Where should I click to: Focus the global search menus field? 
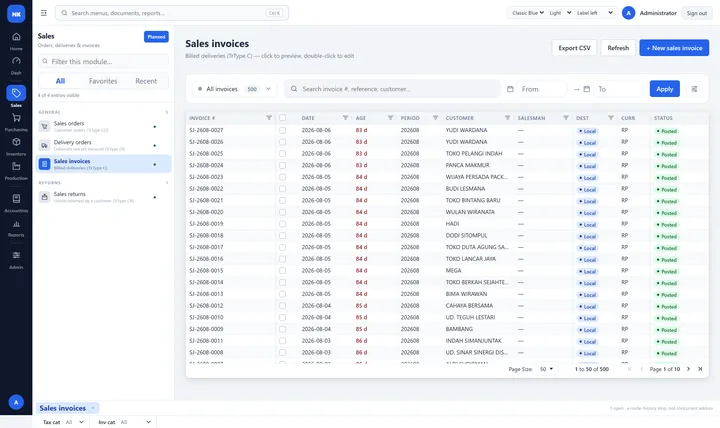point(172,13)
